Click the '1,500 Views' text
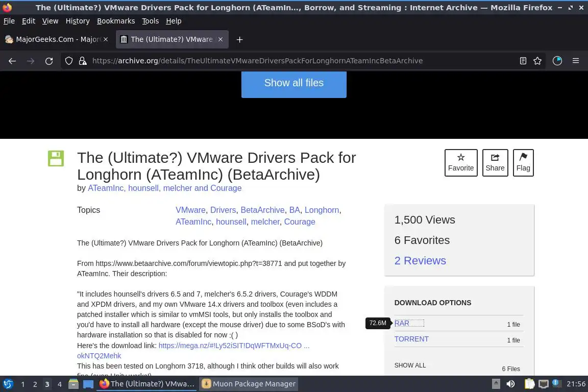The width and height of the screenshot is (588, 392). coord(425,220)
